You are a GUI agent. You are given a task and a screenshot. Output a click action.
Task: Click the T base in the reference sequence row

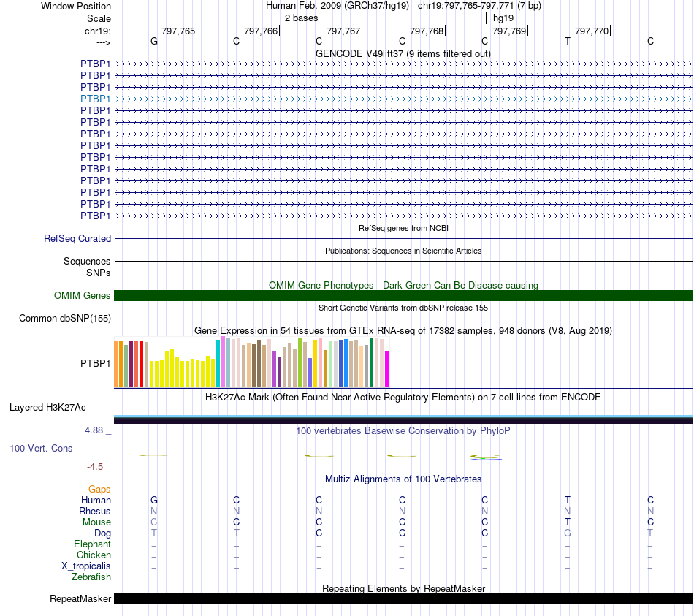568,41
